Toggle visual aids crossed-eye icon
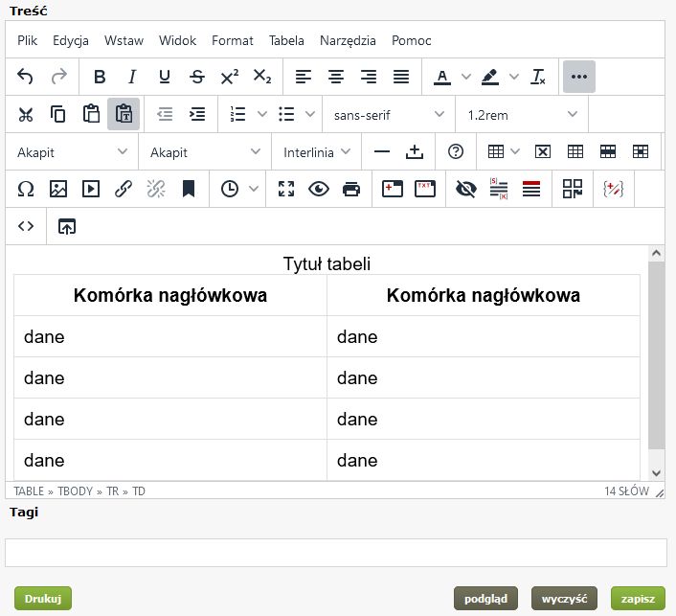Screen dimensions: 676x616 coord(466,189)
